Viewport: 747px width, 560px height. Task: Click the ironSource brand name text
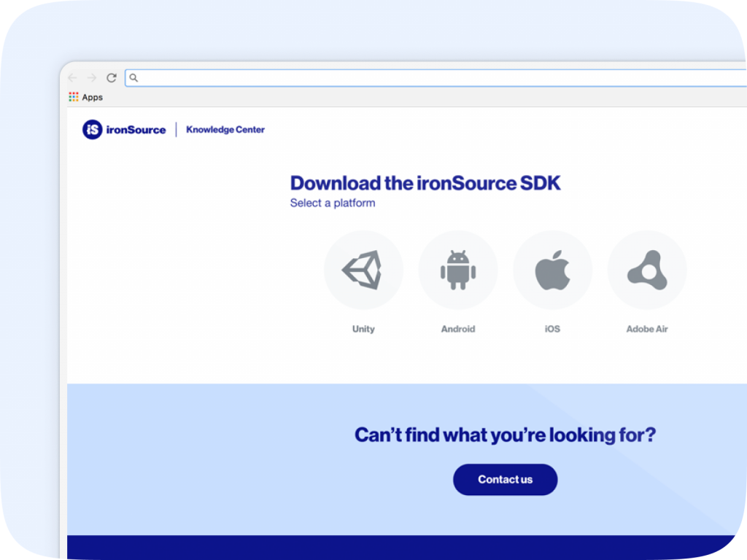tap(135, 130)
